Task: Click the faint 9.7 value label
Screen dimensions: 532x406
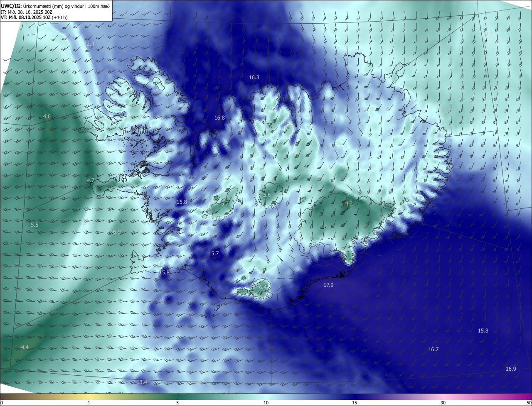Action: pos(488,34)
